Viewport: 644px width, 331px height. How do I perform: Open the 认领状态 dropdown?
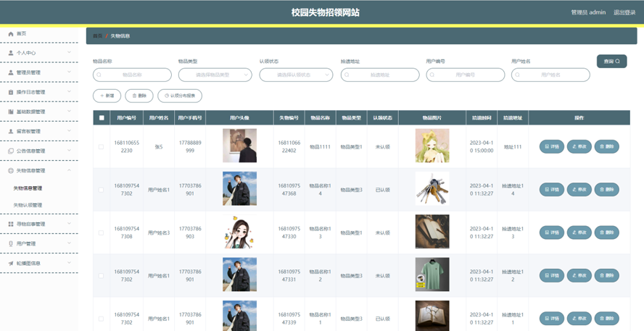(x=296, y=75)
